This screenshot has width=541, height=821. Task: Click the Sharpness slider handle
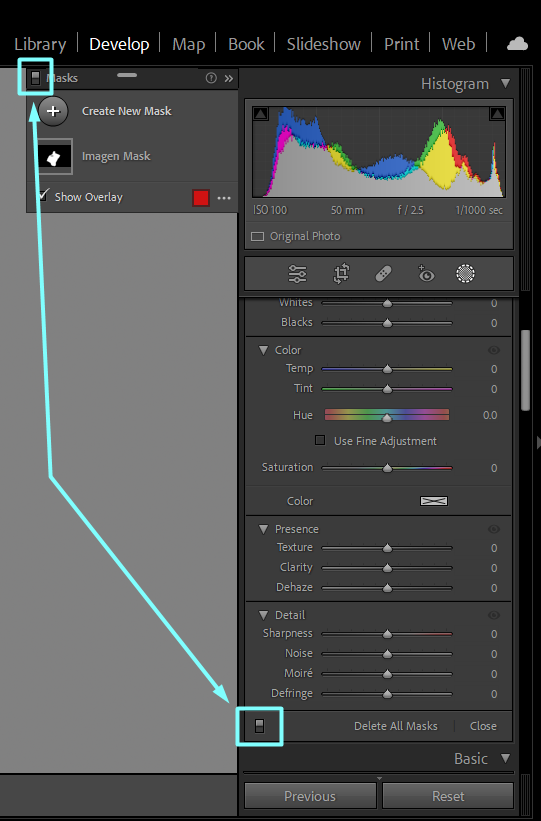pyautogui.click(x=387, y=634)
